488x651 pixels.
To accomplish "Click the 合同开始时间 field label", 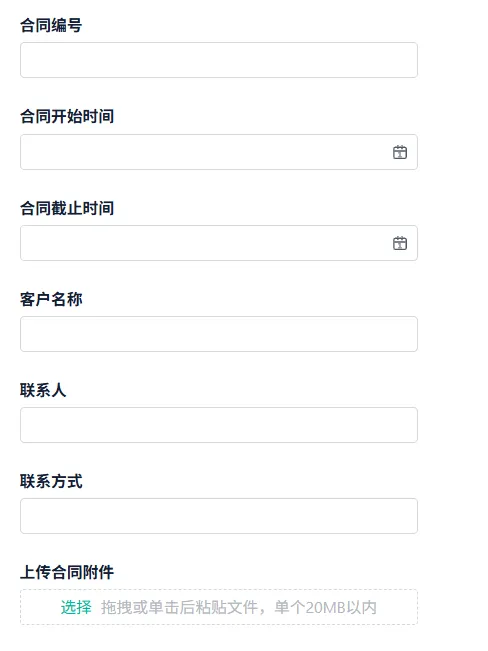I will [x=67, y=116].
